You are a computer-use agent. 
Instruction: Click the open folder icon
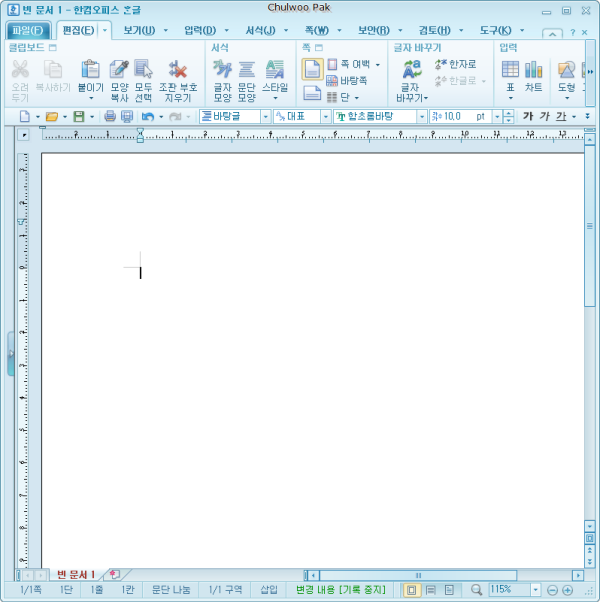52,116
